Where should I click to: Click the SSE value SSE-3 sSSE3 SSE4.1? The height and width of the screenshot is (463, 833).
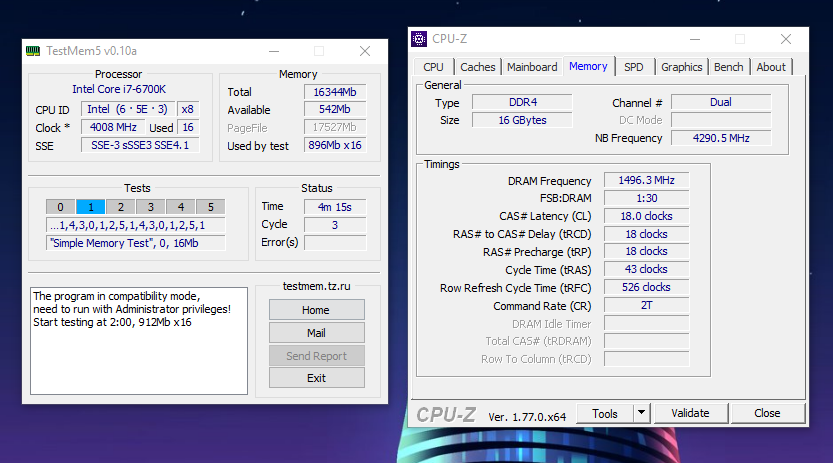point(140,145)
